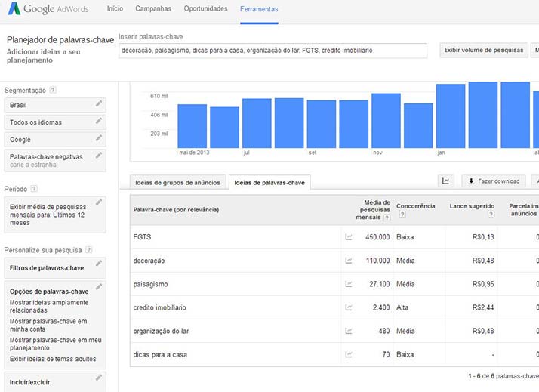Image resolution: width=539 pixels, height=392 pixels.
Task: Click Mostrar palavras-chave em minha conta
Action: pyautogui.click(x=48, y=325)
